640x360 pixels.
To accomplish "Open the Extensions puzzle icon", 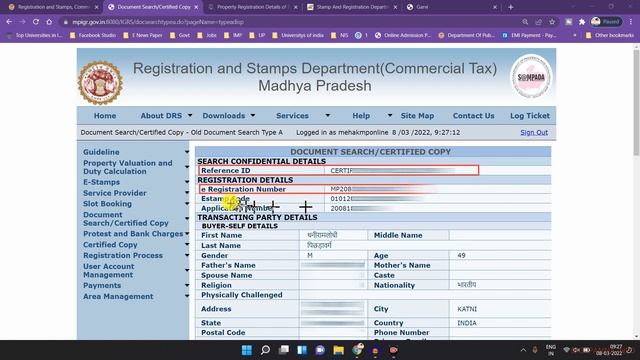I will coord(582,22).
